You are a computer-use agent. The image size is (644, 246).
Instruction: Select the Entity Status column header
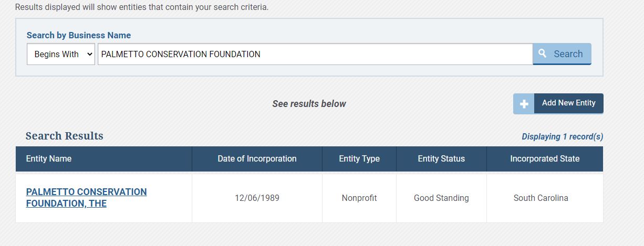tap(441, 158)
